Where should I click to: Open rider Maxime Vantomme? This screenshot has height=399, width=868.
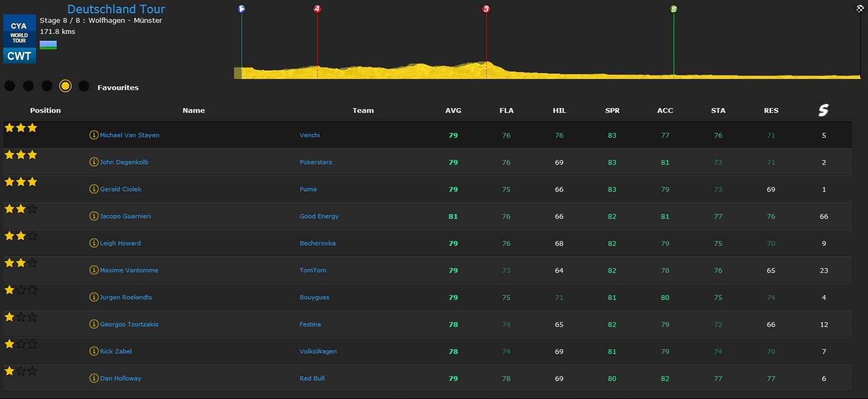[x=129, y=270]
